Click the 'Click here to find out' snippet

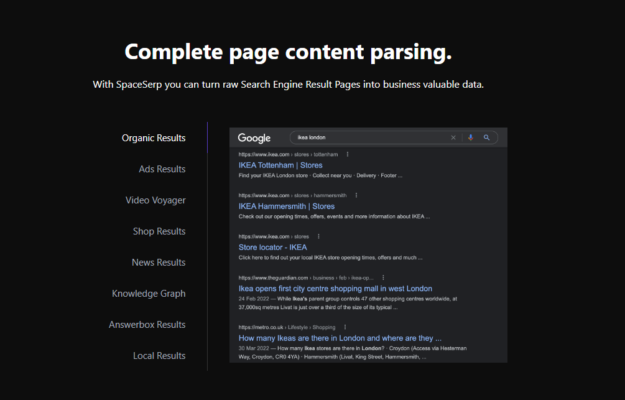[330, 257]
